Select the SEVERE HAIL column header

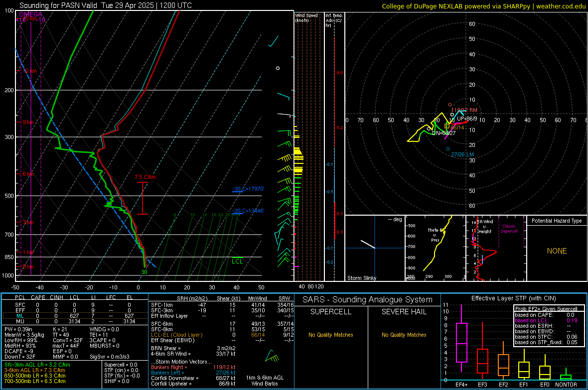click(404, 312)
